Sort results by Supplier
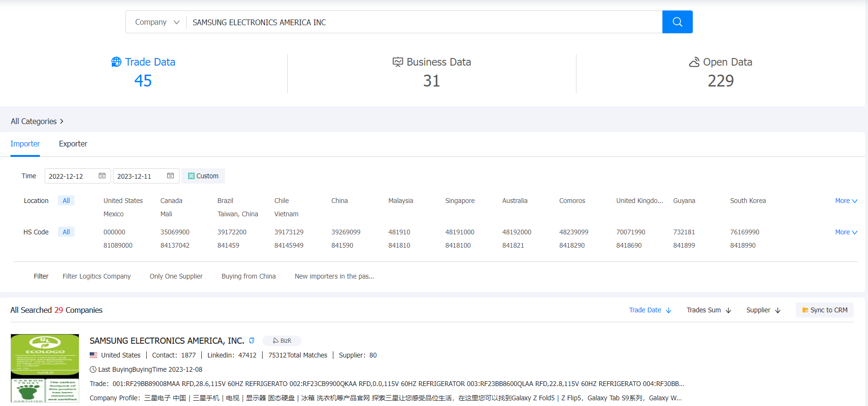868x406 pixels. [763, 310]
